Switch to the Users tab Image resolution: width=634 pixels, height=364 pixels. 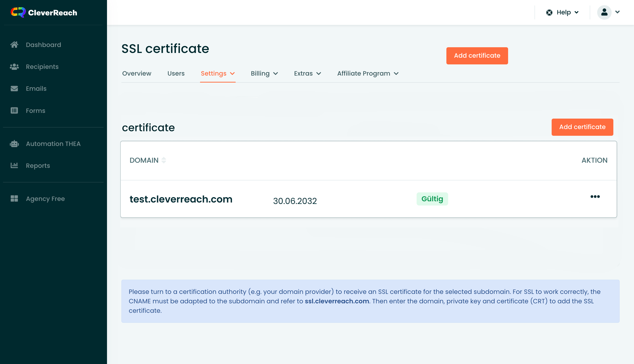(176, 74)
